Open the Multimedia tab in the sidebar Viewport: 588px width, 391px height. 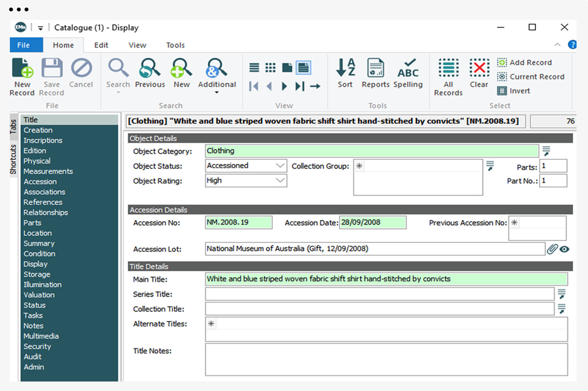click(41, 336)
